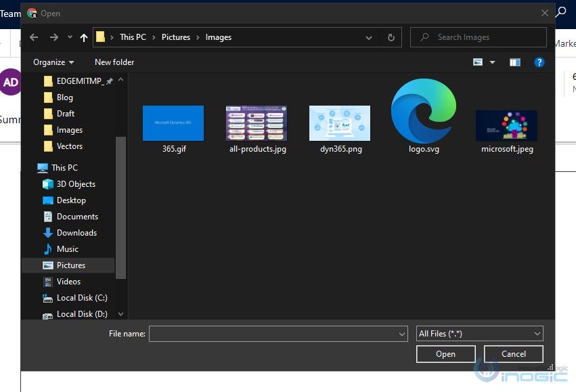Click the Cancel button
Image resolution: width=576 pixels, height=392 pixels.
513,354
